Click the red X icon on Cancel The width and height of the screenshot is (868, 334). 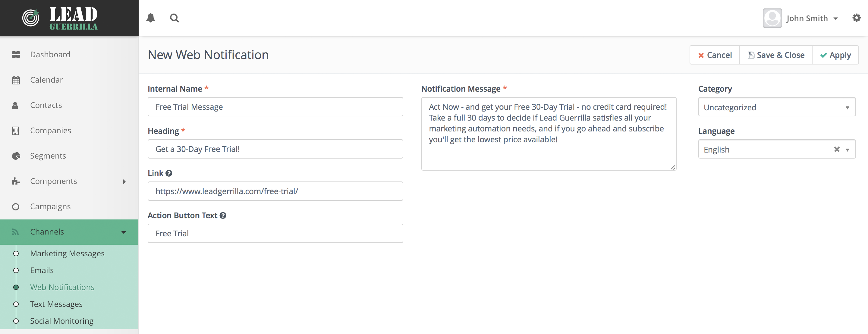[701, 55]
